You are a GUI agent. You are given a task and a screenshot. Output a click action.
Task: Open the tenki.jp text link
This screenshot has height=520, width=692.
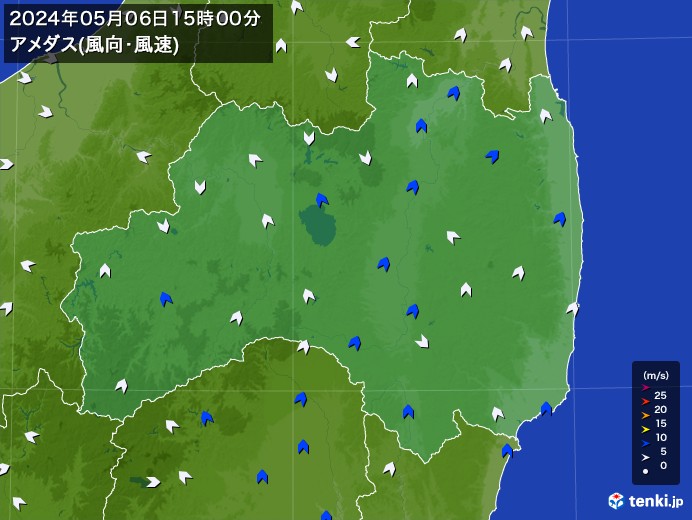[656, 501]
